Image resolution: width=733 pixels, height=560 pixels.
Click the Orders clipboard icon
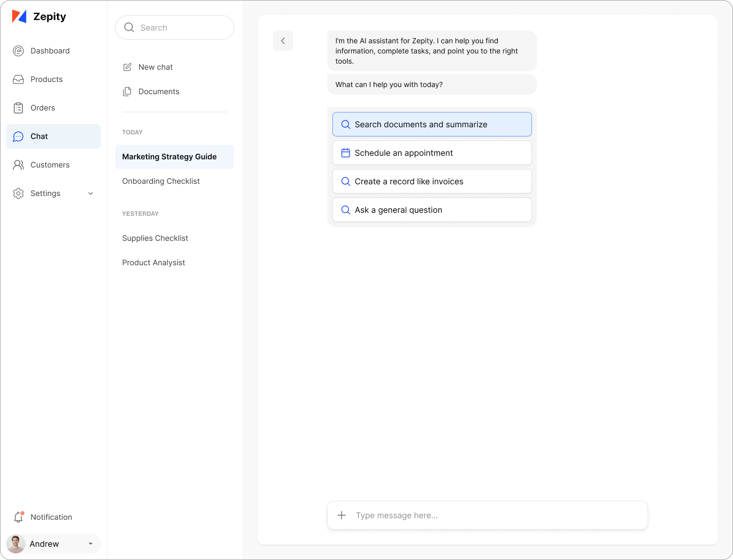(x=18, y=108)
